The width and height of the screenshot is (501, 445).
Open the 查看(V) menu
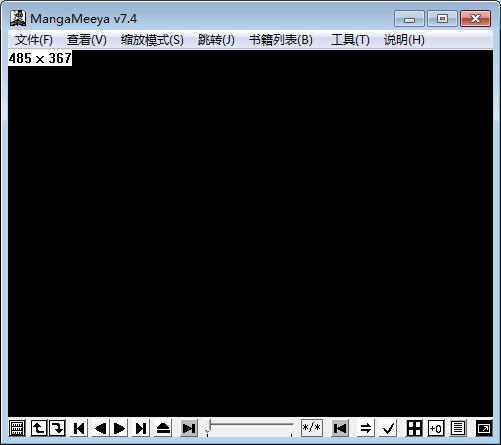tap(87, 40)
